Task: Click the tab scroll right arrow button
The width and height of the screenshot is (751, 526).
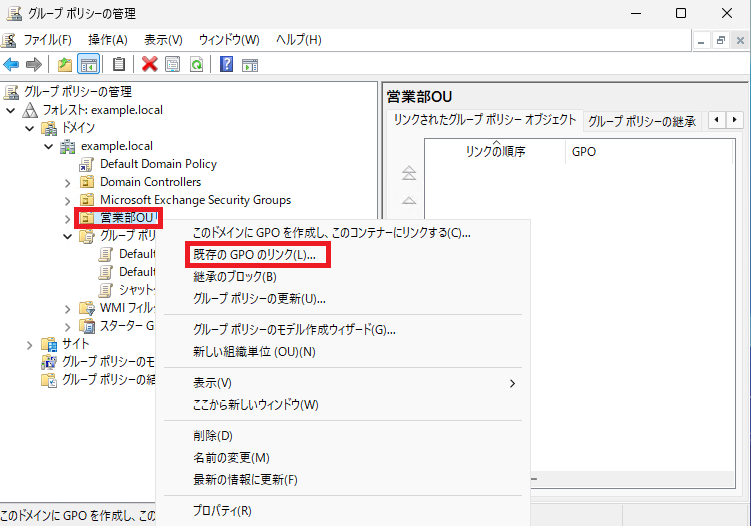Action: click(734, 120)
